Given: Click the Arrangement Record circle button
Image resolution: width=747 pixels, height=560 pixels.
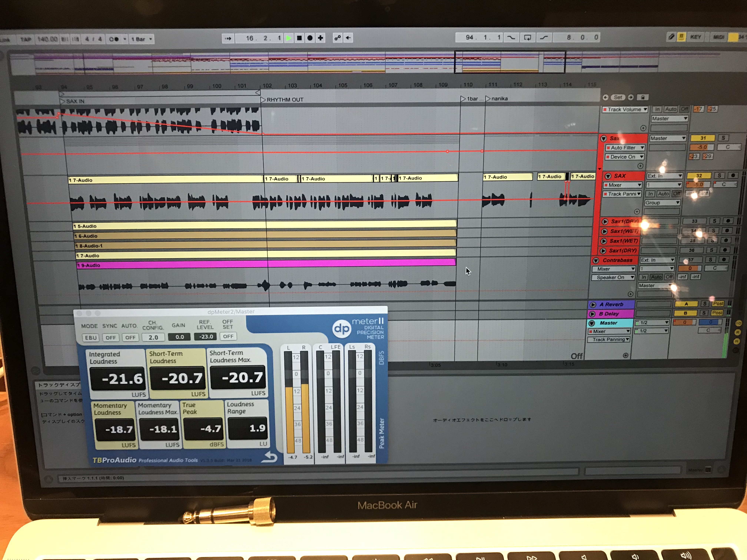Looking at the screenshot, I should pos(310,38).
